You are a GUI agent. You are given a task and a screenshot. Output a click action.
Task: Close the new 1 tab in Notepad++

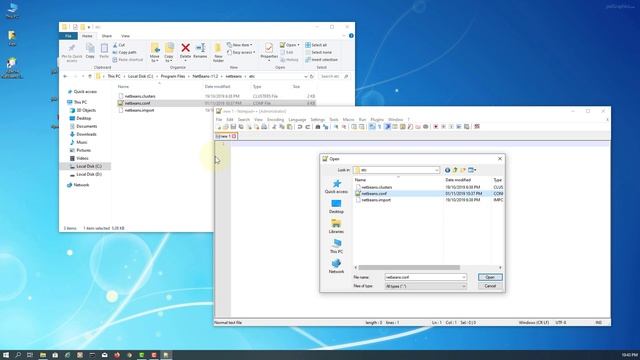click(x=234, y=136)
